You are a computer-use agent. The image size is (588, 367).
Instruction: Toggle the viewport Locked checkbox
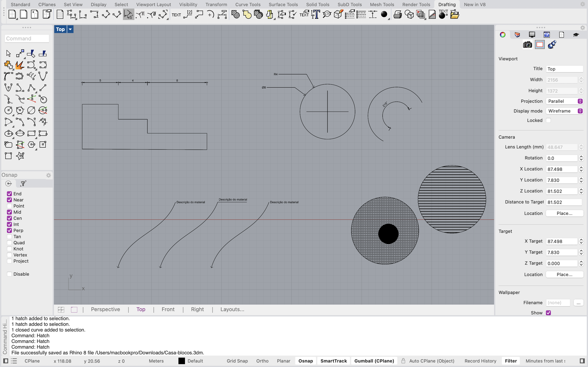tap(549, 120)
